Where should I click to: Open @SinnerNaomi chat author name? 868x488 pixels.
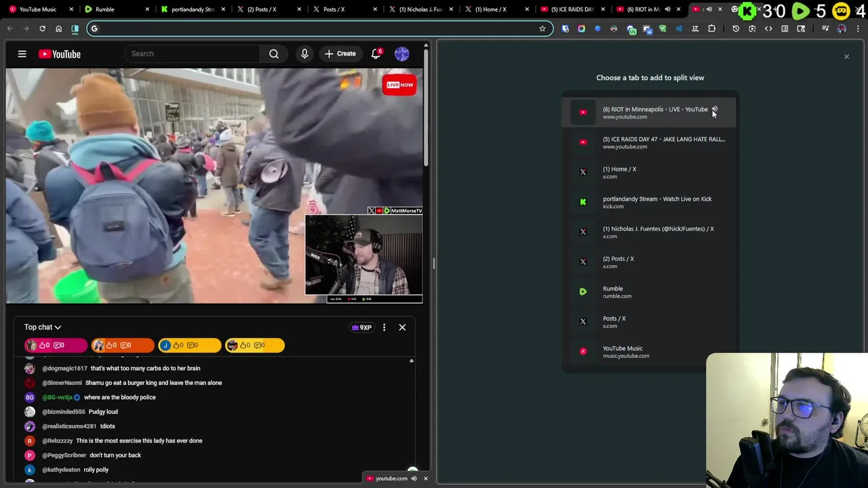[62, 383]
